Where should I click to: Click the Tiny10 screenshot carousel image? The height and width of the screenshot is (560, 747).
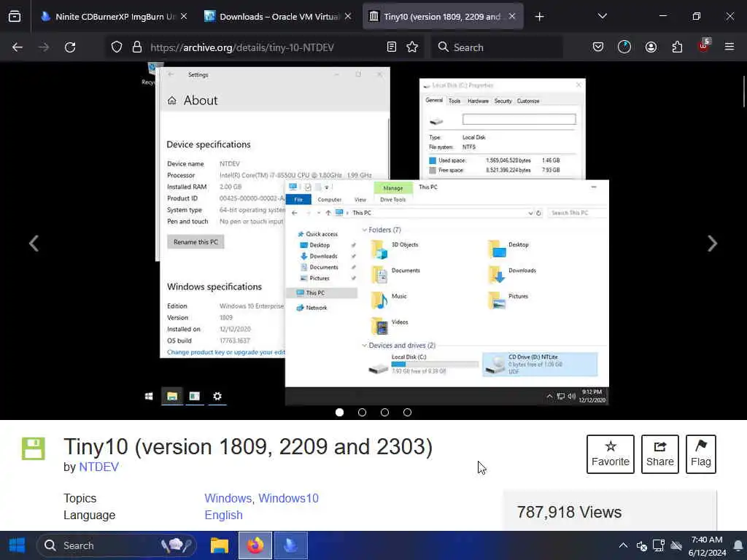tap(373, 233)
